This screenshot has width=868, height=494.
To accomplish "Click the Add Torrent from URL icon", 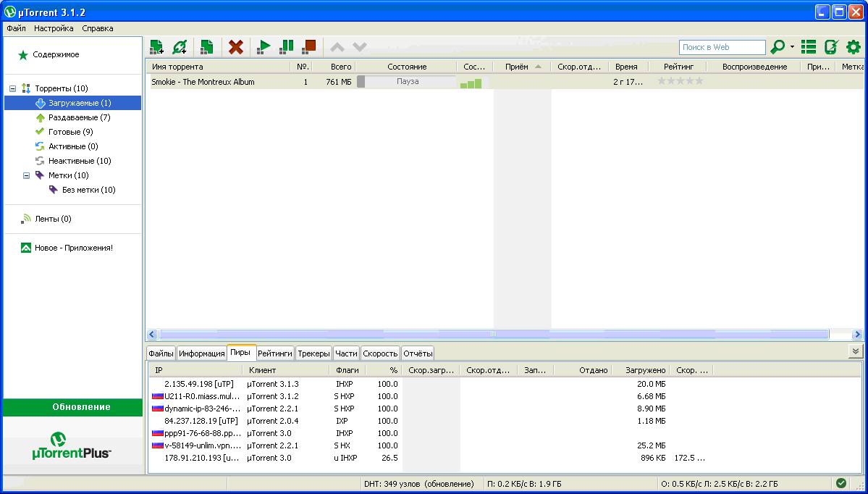I will (x=180, y=47).
